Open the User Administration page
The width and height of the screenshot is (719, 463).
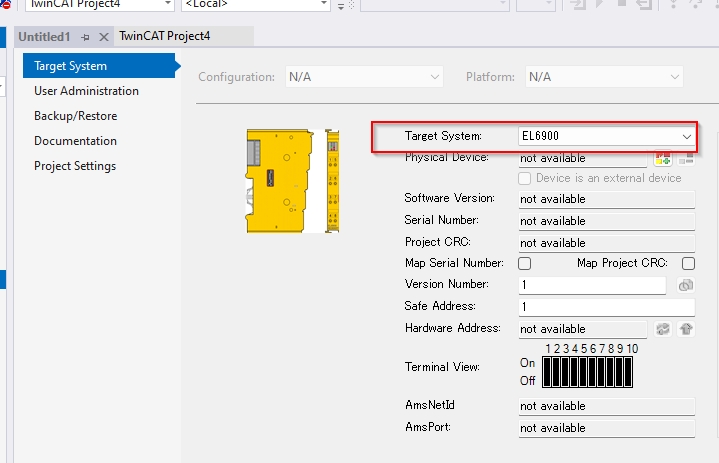coord(86,91)
